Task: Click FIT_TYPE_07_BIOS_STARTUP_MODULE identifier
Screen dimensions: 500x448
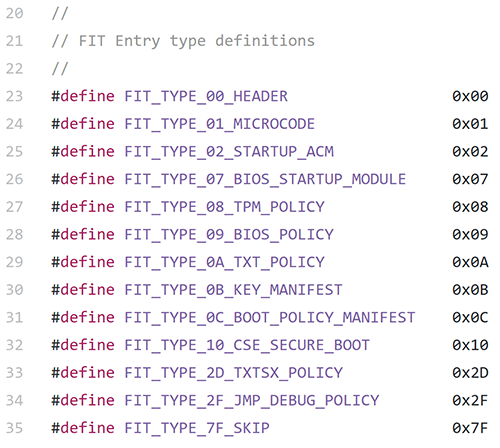Action: point(265,180)
